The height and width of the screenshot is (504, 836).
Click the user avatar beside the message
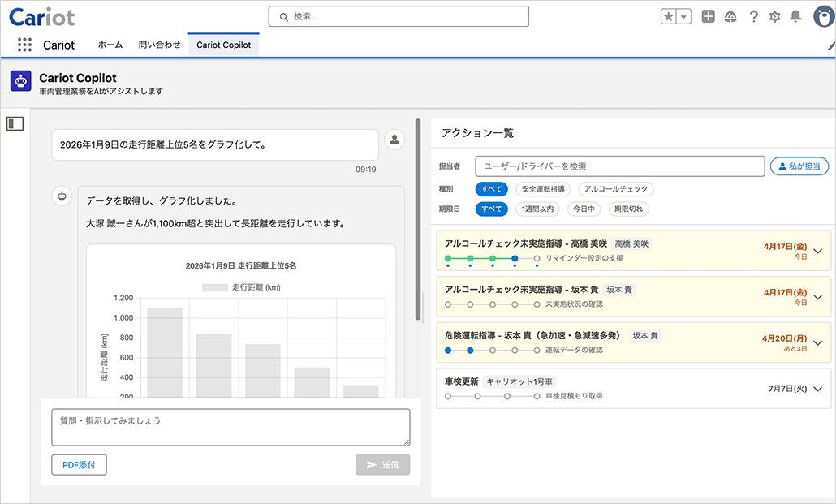pyautogui.click(x=394, y=140)
